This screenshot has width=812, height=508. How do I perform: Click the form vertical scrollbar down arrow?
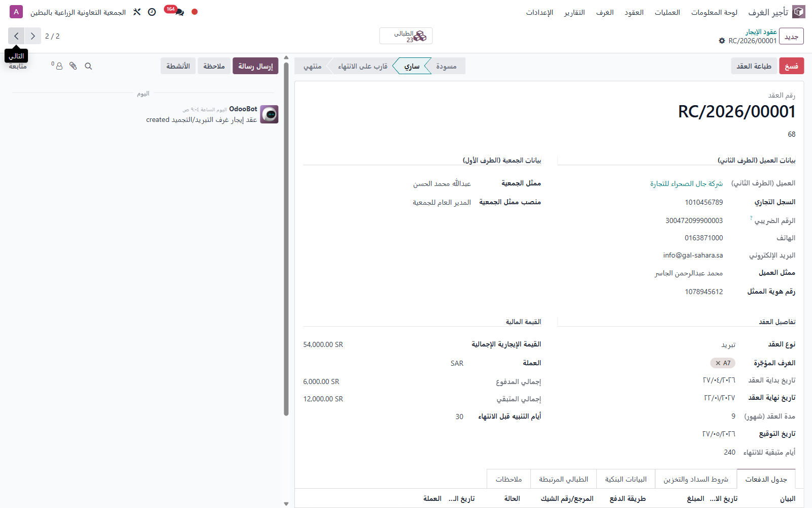[x=286, y=504]
